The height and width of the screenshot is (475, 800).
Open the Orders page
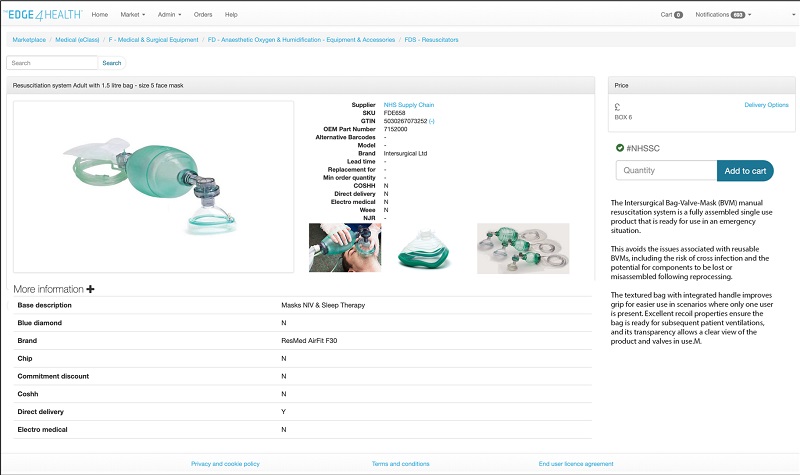point(203,15)
